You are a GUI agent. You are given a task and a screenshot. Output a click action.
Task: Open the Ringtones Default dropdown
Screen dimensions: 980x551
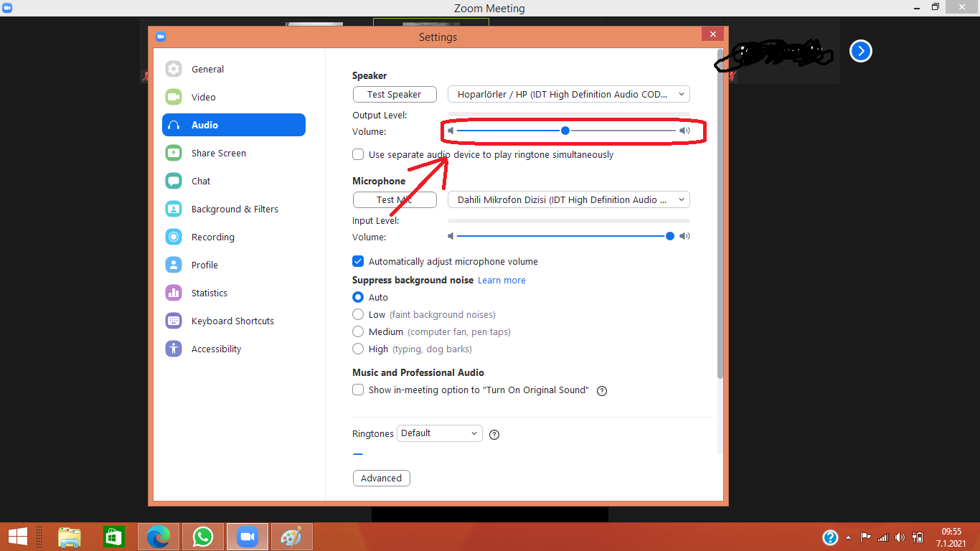click(x=440, y=433)
